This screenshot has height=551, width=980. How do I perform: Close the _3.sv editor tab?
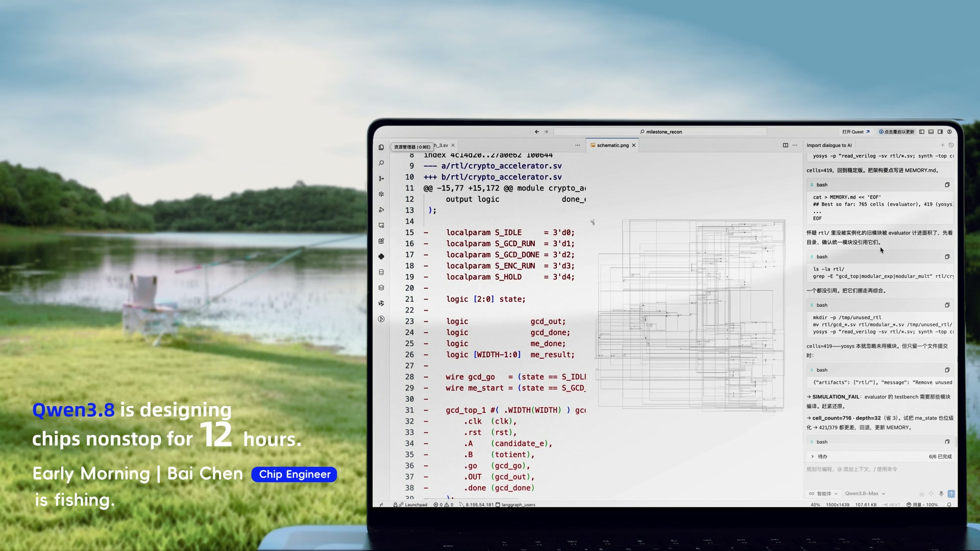tap(453, 145)
